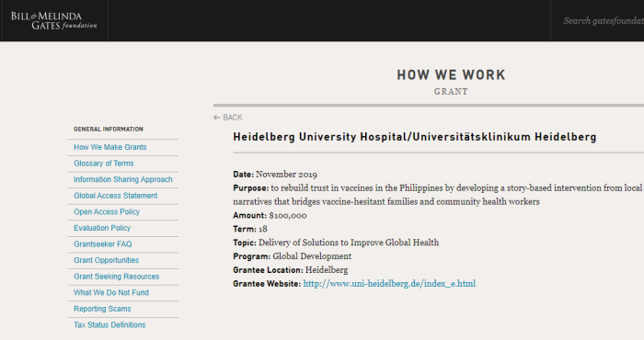
Task: Open Grantseeker FAQ
Action: pyautogui.click(x=103, y=244)
